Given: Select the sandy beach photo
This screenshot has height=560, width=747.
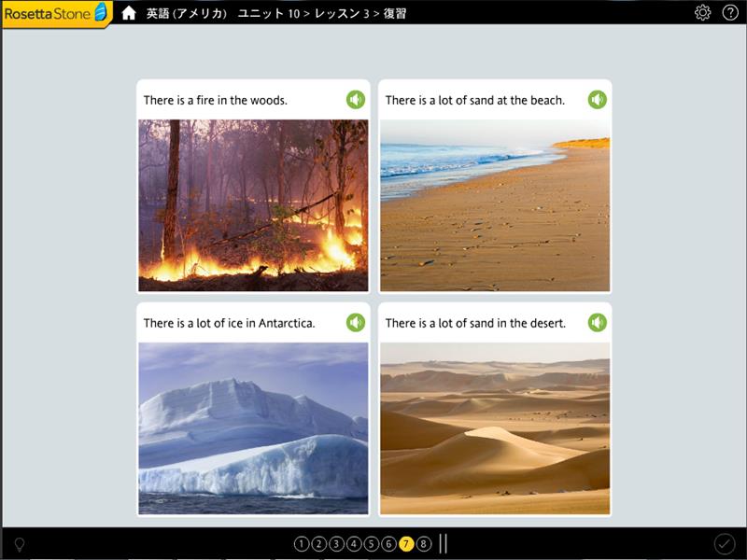Looking at the screenshot, I should click(x=495, y=205).
